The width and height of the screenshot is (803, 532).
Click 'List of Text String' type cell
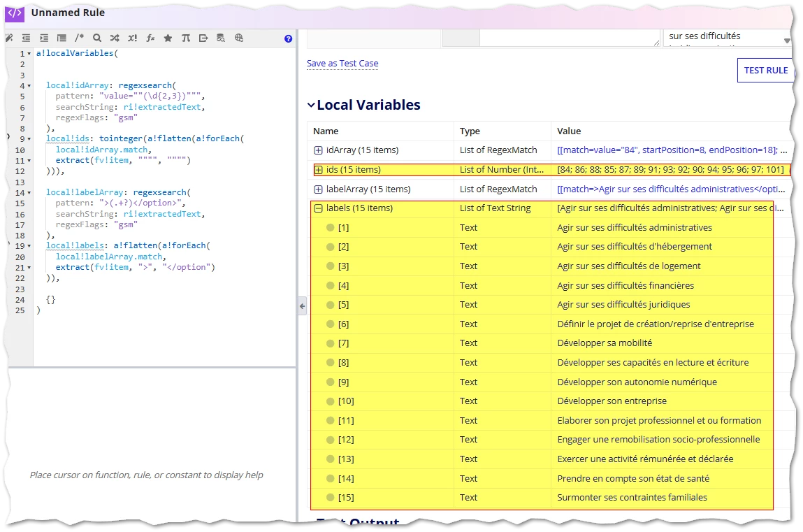(x=495, y=208)
